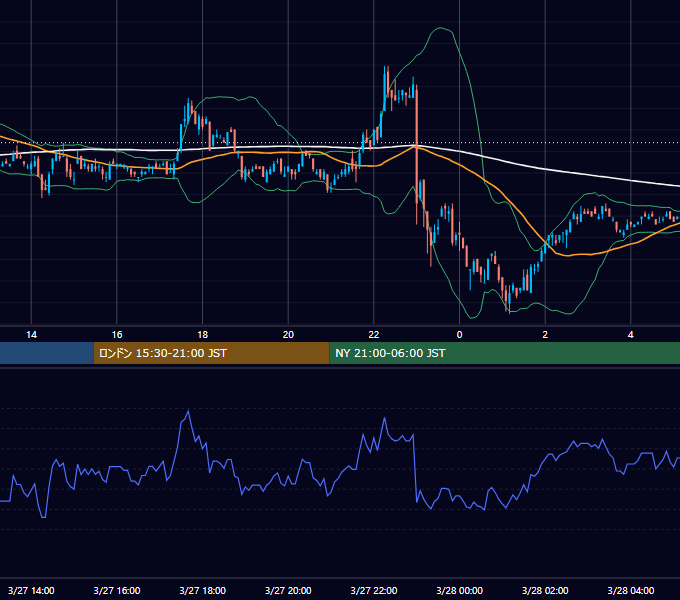Click the NY 21:00-06:00 JST session bar
The width and height of the screenshot is (680, 600).
coord(504,353)
